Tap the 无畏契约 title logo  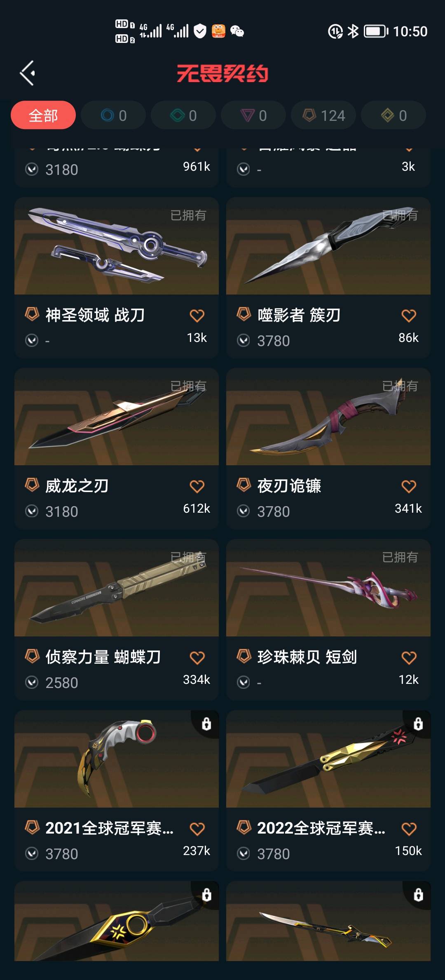point(222,73)
